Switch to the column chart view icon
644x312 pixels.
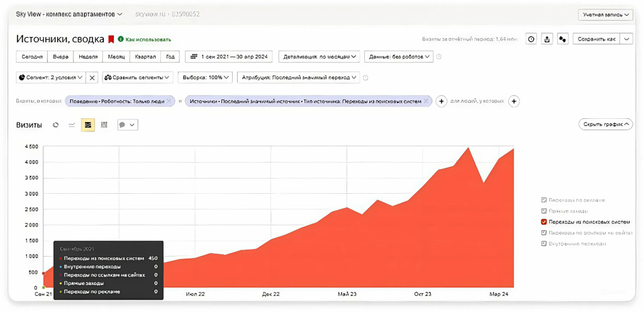(x=104, y=125)
